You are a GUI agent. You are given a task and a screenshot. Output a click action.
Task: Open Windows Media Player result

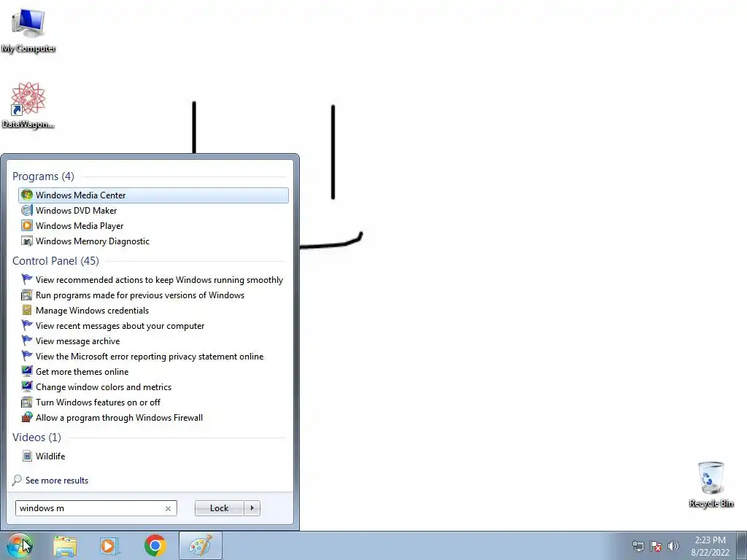[x=153, y=226]
